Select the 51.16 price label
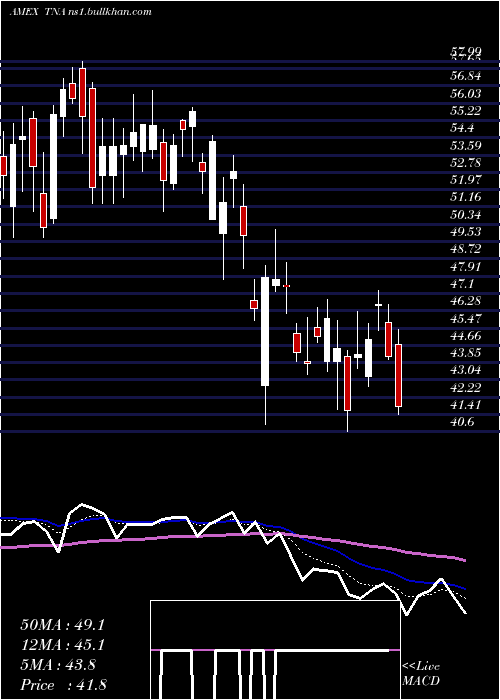The height and width of the screenshot is (700, 500). (466, 197)
